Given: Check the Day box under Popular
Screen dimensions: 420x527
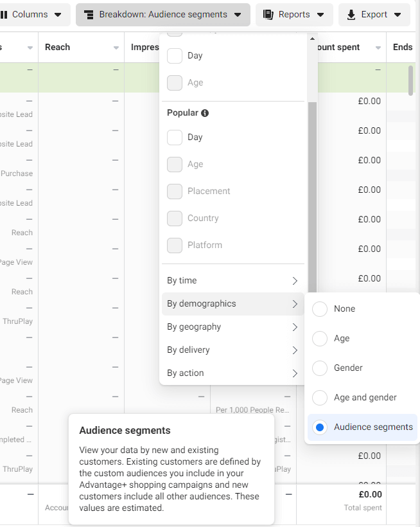Looking at the screenshot, I should click(x=175, y=138).
